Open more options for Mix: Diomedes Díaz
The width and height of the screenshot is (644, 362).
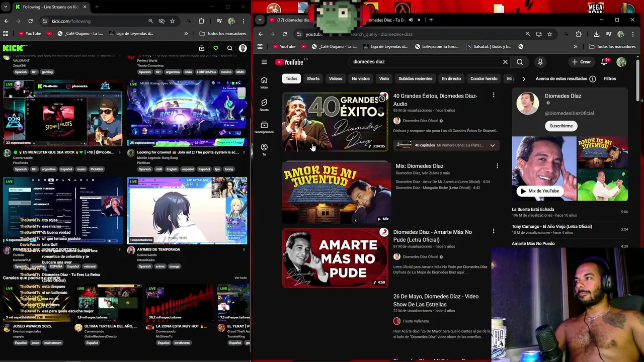(497, 166)
